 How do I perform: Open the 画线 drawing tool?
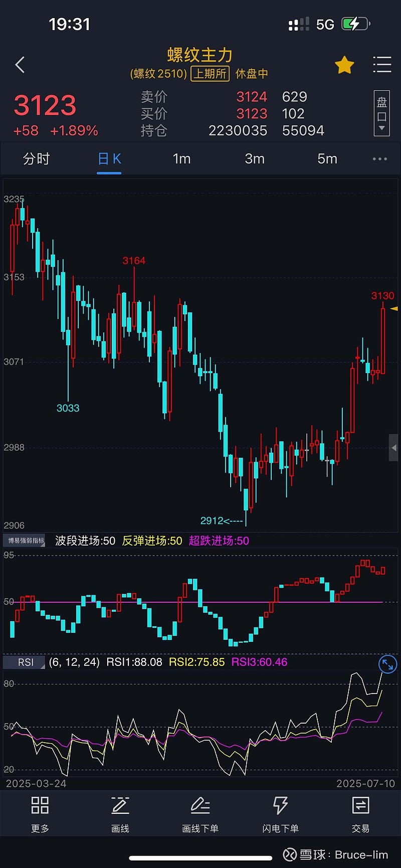click(120, 814)
